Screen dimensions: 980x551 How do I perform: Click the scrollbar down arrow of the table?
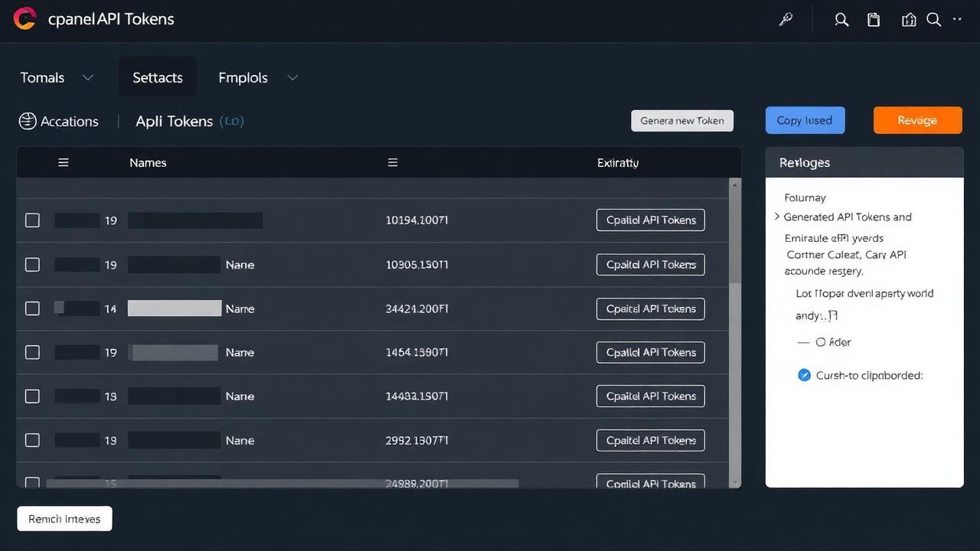735,483
